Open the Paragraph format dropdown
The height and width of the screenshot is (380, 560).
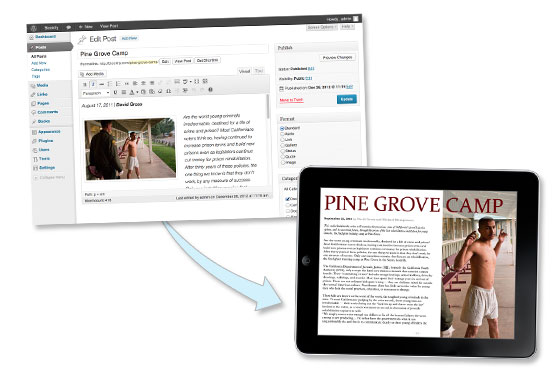(x=95, y=93)
